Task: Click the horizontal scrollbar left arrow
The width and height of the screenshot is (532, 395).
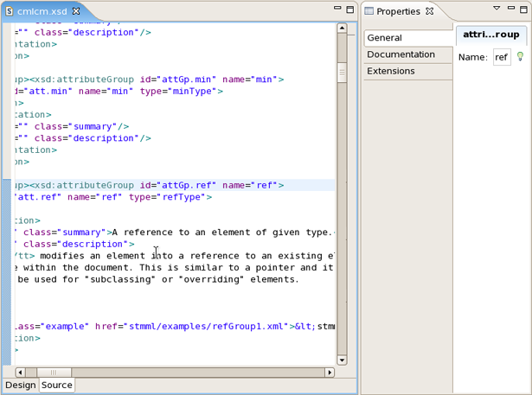Action: point(20,373)
